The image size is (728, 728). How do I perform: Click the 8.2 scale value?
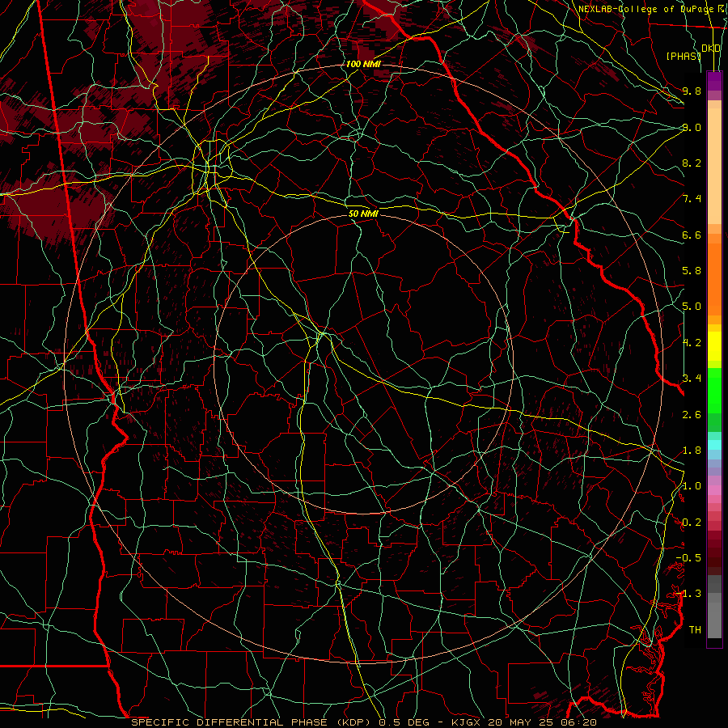tap(692, 163)
